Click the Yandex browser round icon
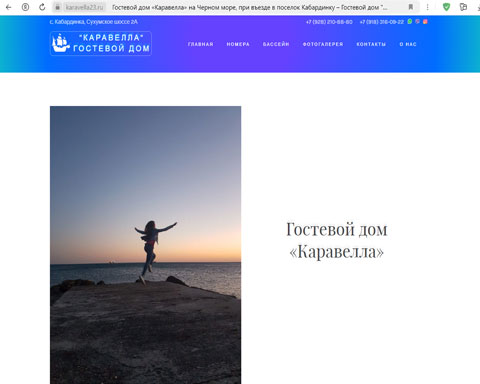The width and height of the screenshot is (480, 384). 25,7
